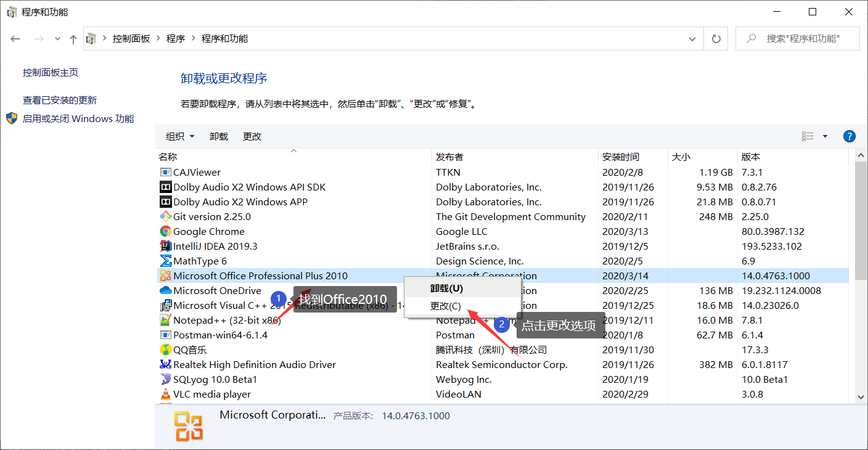Expand chevron after 控制面板 breadcrumb
This screenshot has width=868, height=450.
point(159,39)
